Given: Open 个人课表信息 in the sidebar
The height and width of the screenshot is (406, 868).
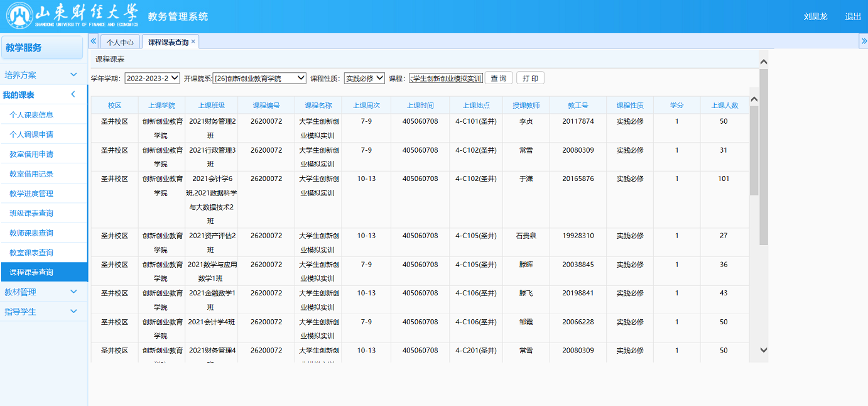Looking at the screenshot, I should point(31,115).
